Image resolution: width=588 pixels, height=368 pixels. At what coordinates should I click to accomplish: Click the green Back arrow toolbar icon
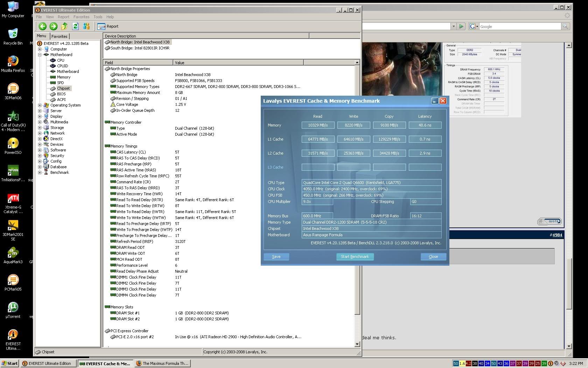click(x=43, y=26)
